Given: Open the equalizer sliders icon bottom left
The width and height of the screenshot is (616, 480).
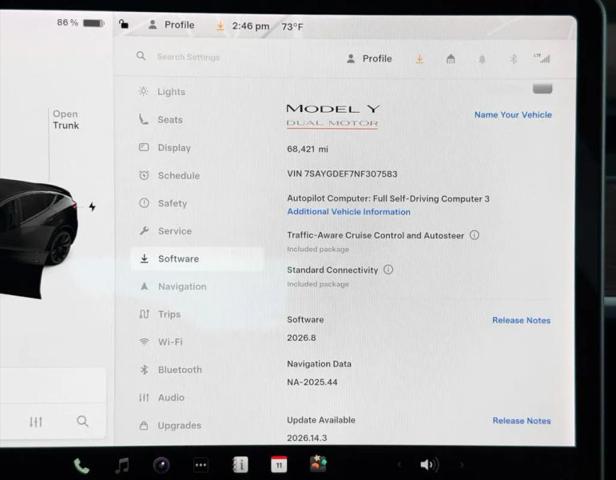Looking at the screenshot, I should (x=36, y=422).
